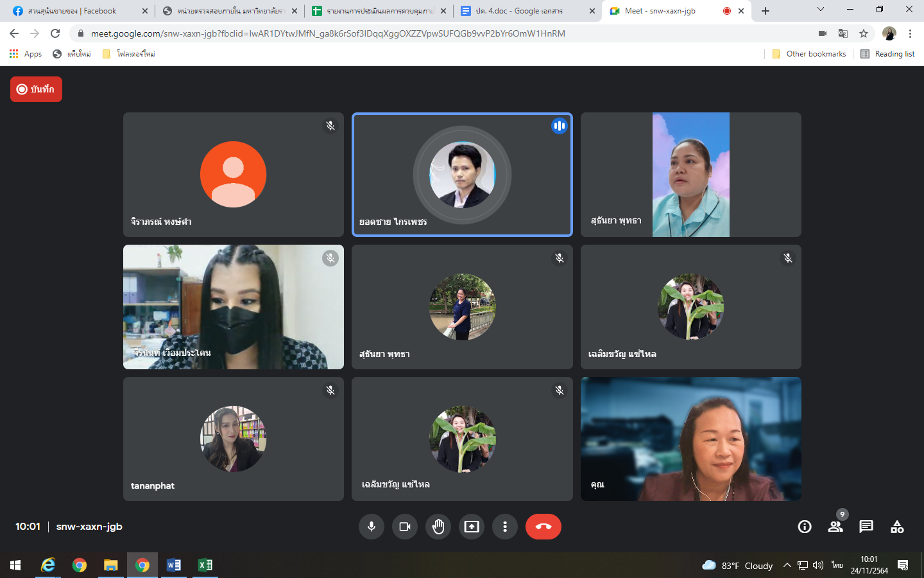Screen dimensions: 924x578
Task: Toggle the camera button in Meet controls
Action: pyautogui.click(x=405, y=527)
